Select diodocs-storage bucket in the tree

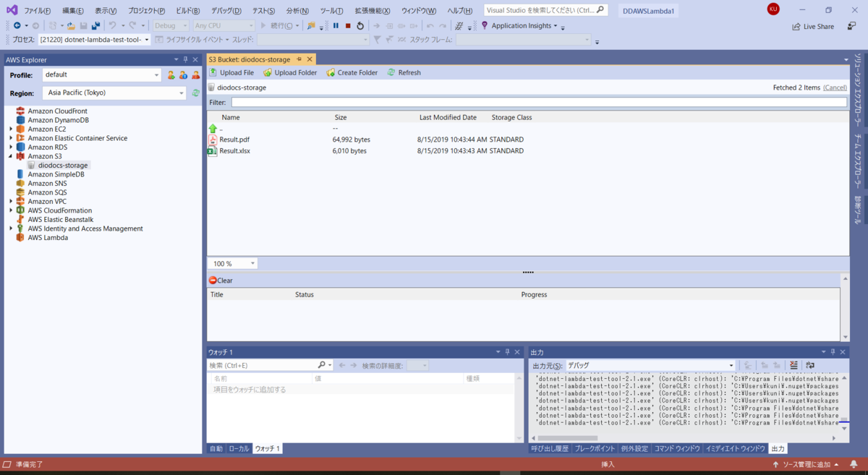coord(63,166)
